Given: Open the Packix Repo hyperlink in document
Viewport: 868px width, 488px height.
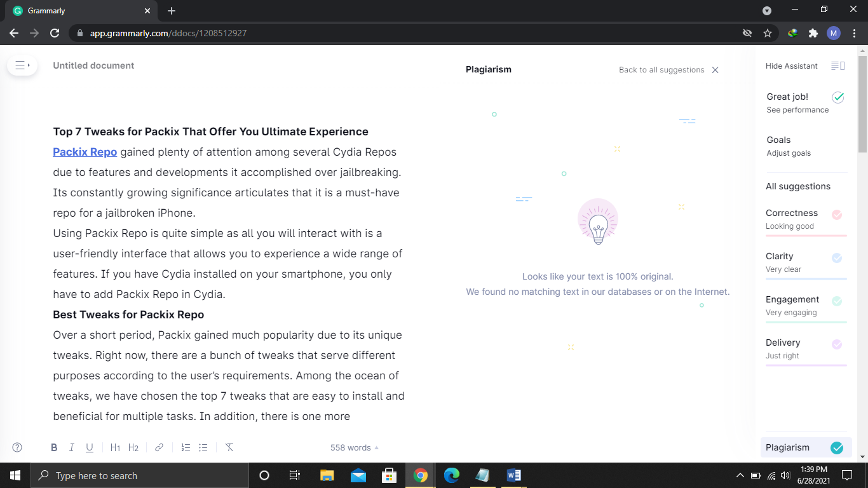Looking at the screenshot, I should (x=85, y=152).
